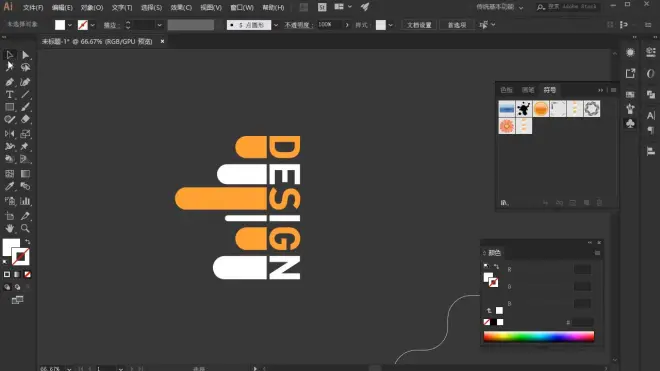Set toolbox paint mode to None
Image resolution: width=660 pixels, height=371 pixels.
point(27,275)
